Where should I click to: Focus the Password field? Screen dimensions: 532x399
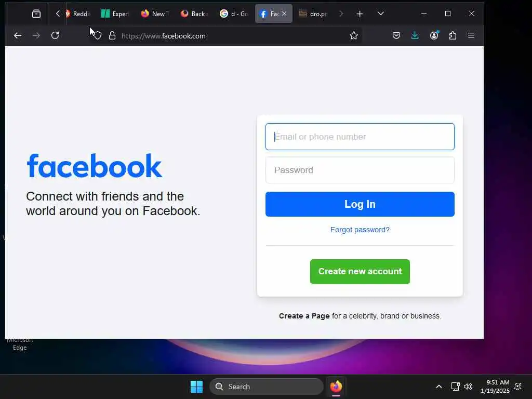(360, 170)
